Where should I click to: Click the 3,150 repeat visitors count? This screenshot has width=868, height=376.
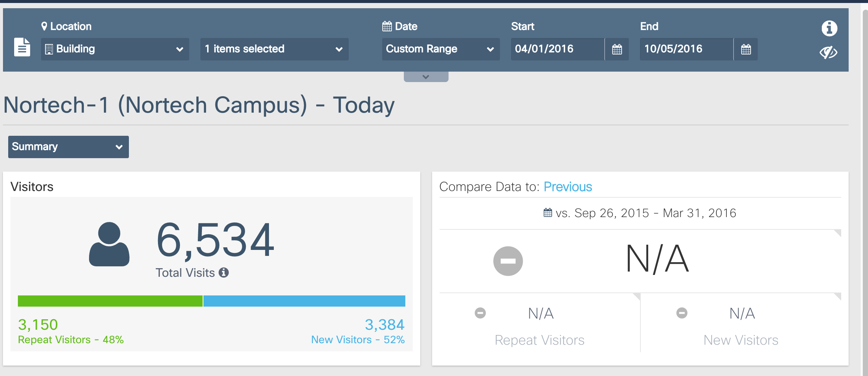pos(38,325)
